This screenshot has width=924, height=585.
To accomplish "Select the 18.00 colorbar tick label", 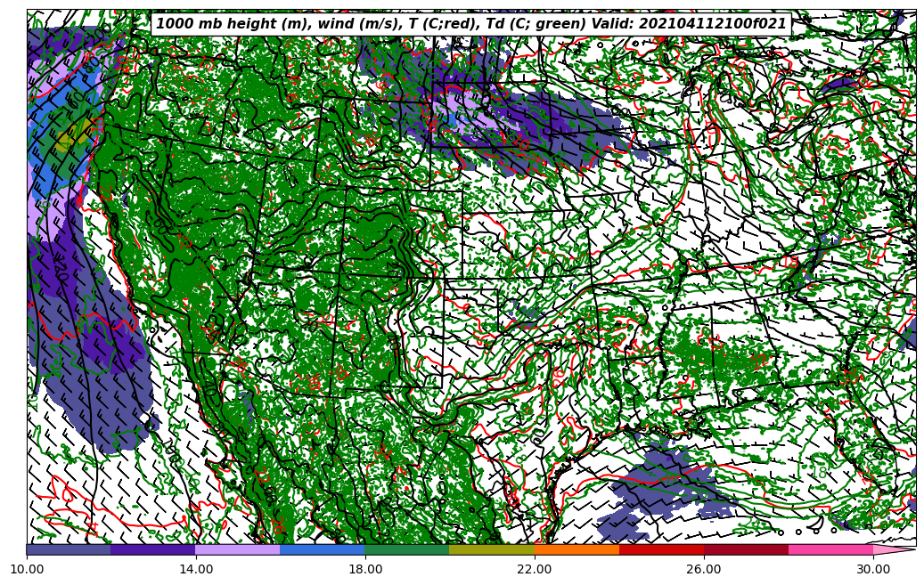I will 365,569.
